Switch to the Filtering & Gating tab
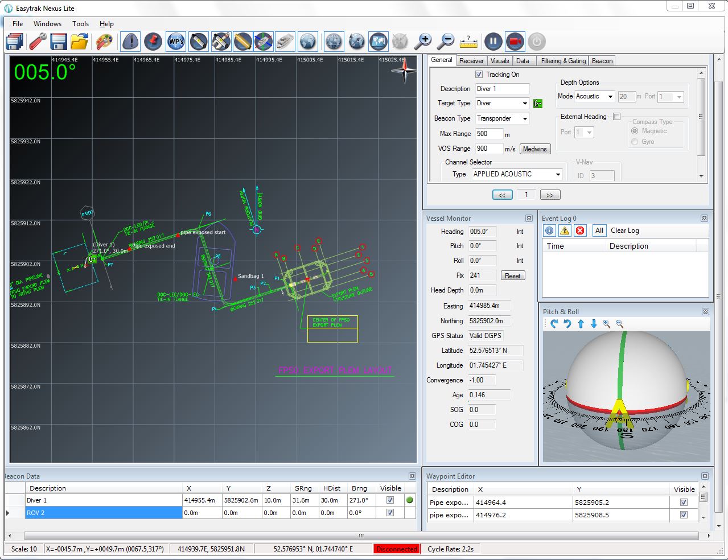The width and height of the screenshot is (728, 560). (x=563, y=61)
